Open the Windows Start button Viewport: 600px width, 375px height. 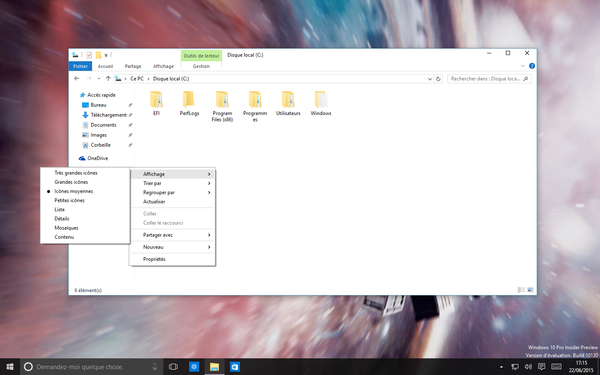[10, 367]
